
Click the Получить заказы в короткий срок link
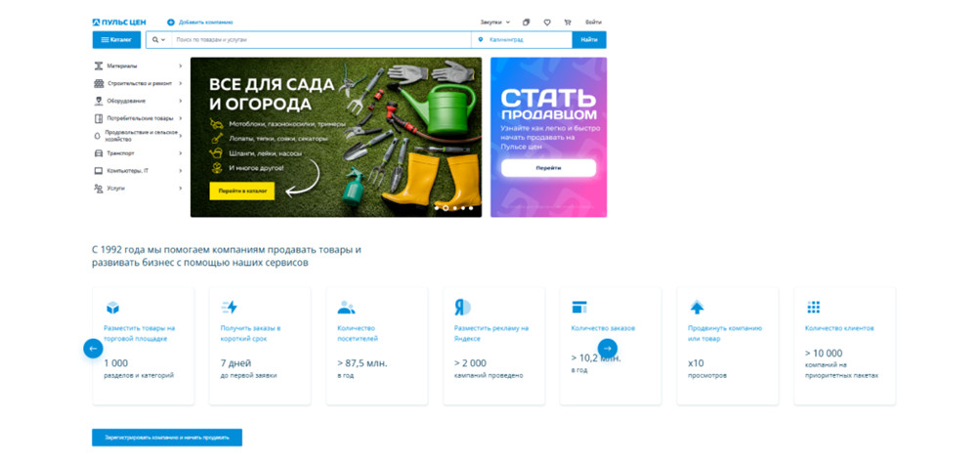[251, 333]
